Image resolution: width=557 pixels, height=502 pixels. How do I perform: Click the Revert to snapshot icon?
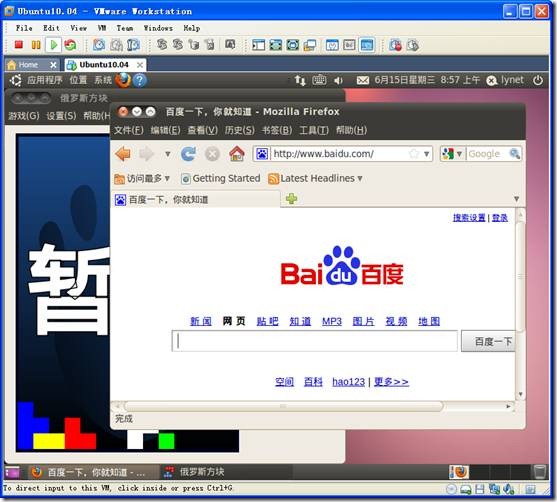117,45
